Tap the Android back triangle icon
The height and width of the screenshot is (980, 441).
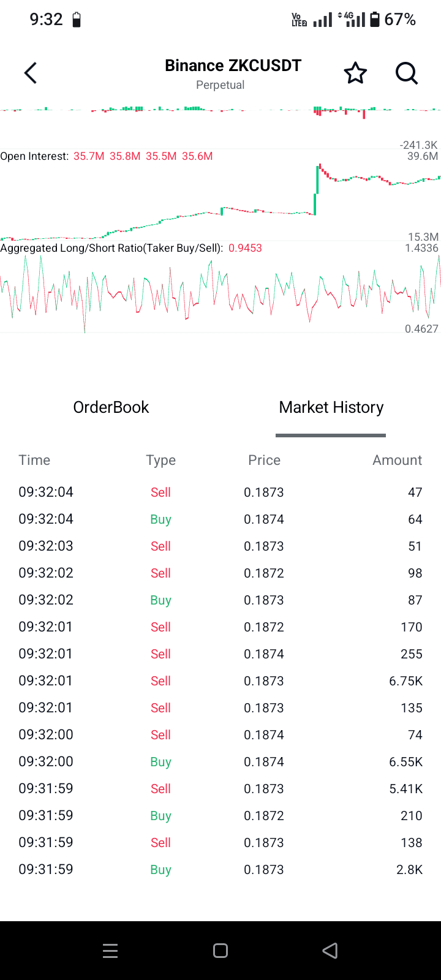click(x=330, y=951)
